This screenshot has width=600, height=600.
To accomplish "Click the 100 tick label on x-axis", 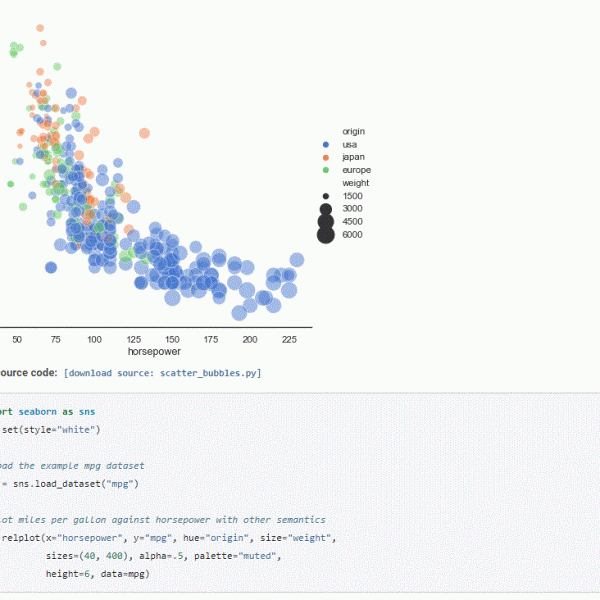I will [x=94, y=340].
